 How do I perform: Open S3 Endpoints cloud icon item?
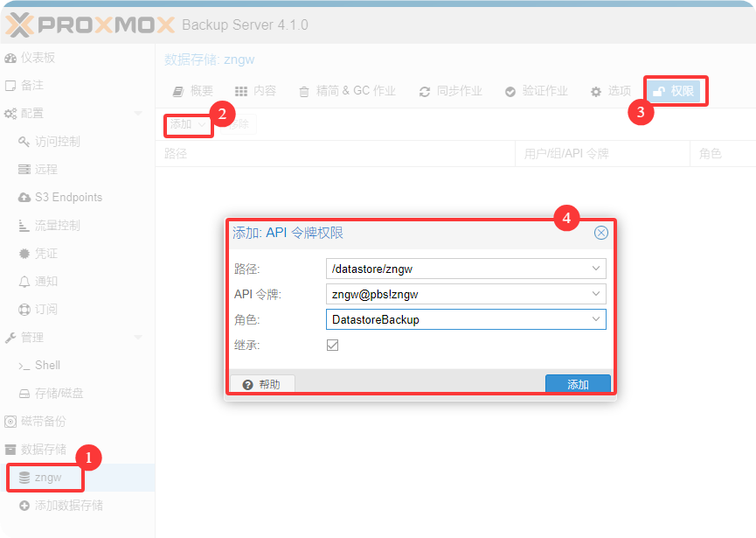24,198
